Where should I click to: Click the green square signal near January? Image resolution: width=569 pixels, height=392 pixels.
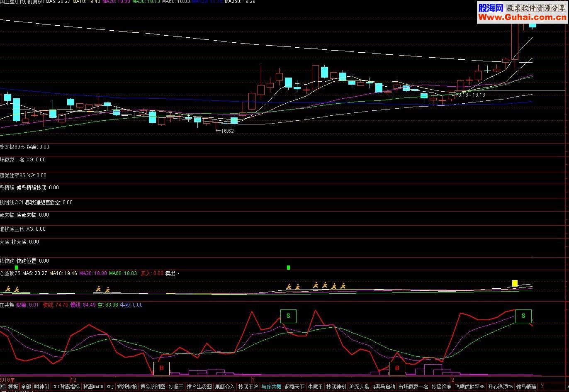(x=288, y=268)
